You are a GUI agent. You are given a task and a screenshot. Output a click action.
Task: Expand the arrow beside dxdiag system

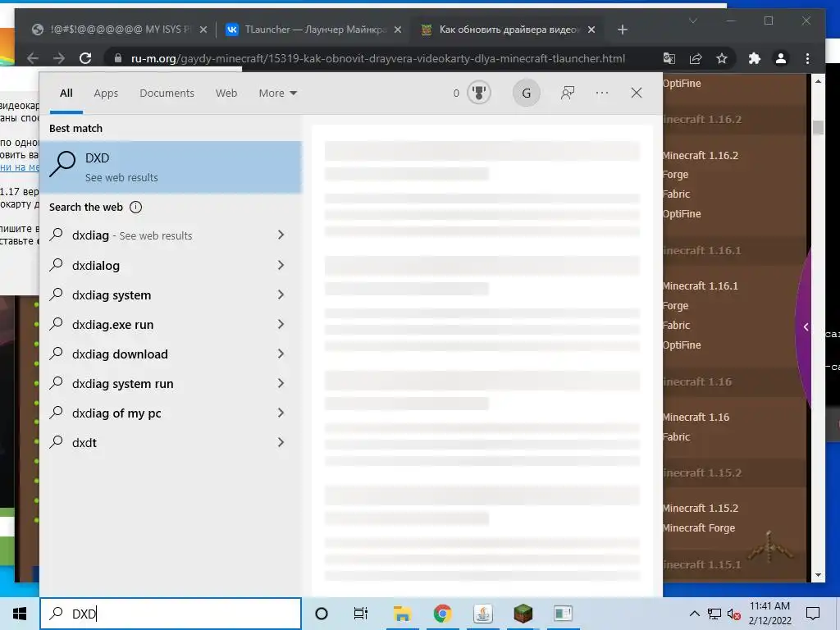click(x=281, y=294)
